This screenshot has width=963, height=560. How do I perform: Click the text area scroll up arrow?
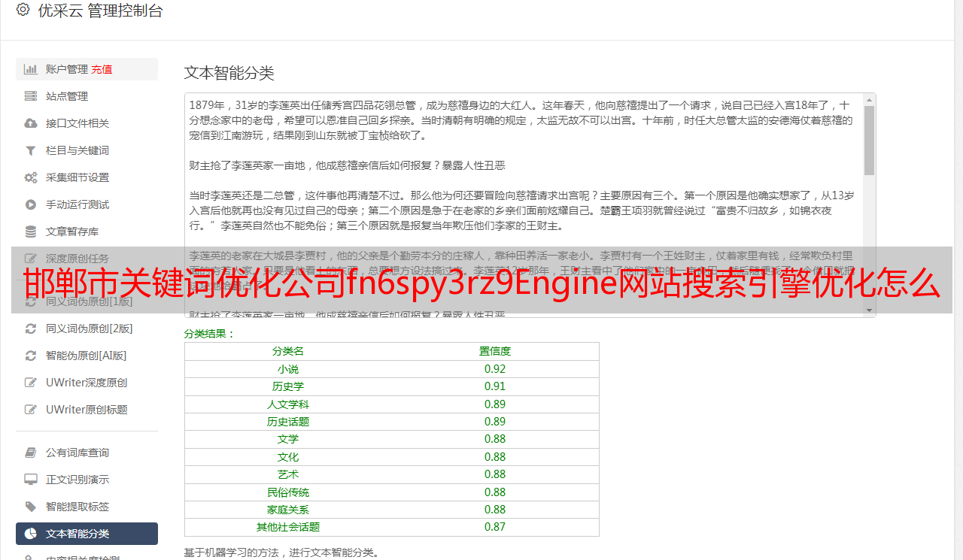(x=869, y=99)
